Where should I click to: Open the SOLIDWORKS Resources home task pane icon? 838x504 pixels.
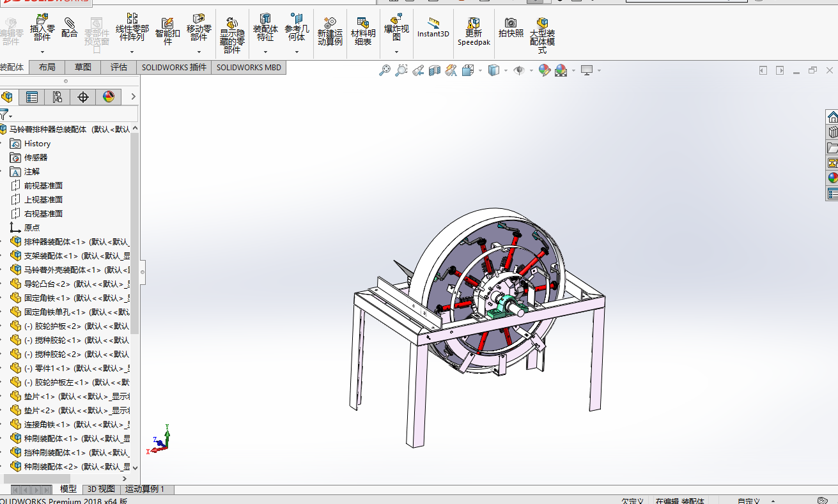[832, 117]
